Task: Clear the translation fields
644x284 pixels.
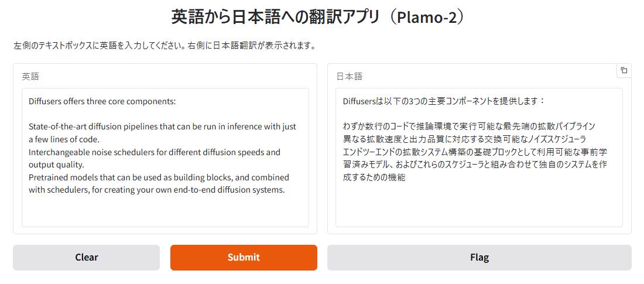Action: pyautogui.click(x=86, y=257)
